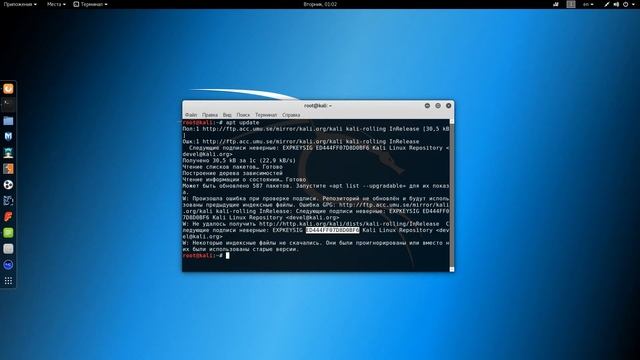Open the Места menu in top panel
Image resolution: width=640 pixels, height=360 pixels.
[x=56, y=4]
